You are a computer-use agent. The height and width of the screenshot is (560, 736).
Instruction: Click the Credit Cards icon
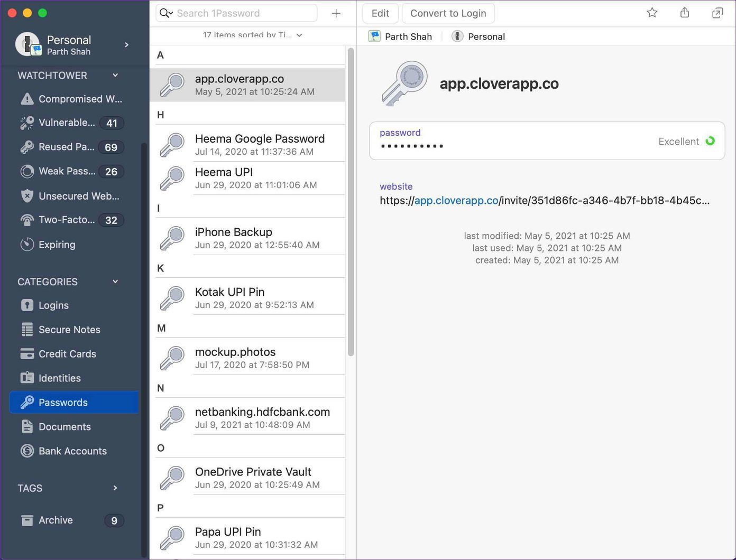click(x=27, y=354)
